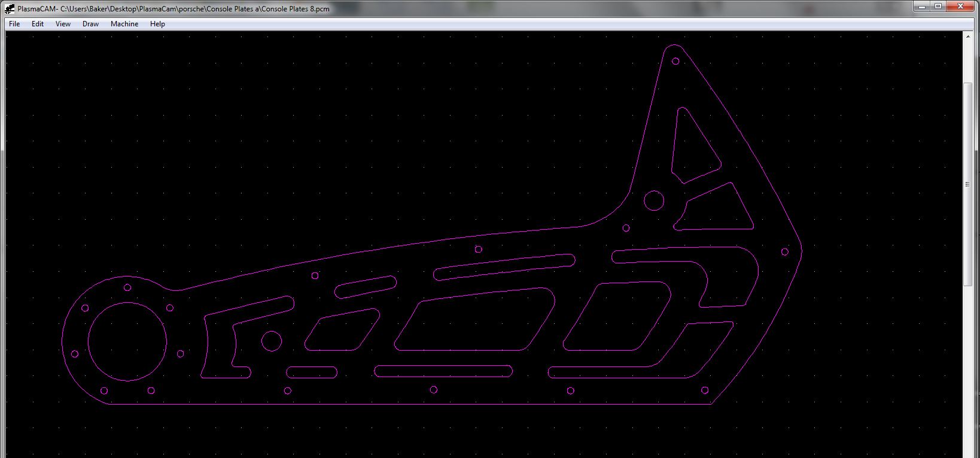Screen dimensions: 980x458
Task: Open the File menu
Action: pos(14,24)
